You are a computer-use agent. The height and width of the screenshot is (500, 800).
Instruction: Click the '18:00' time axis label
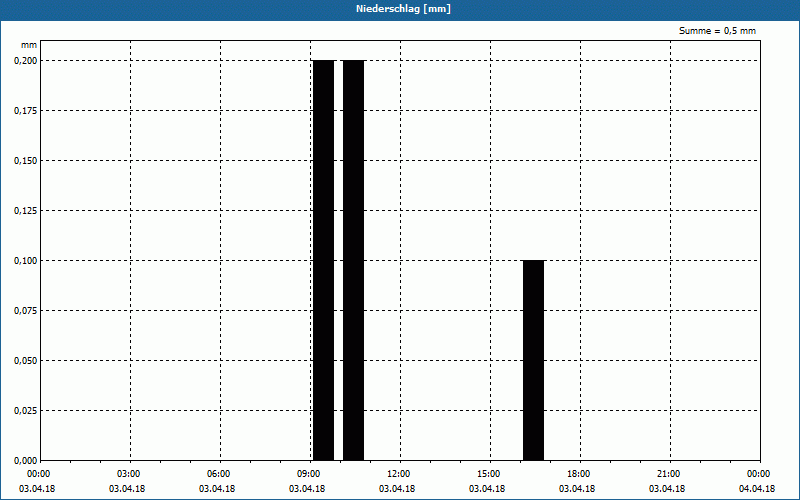coord(579,474)
